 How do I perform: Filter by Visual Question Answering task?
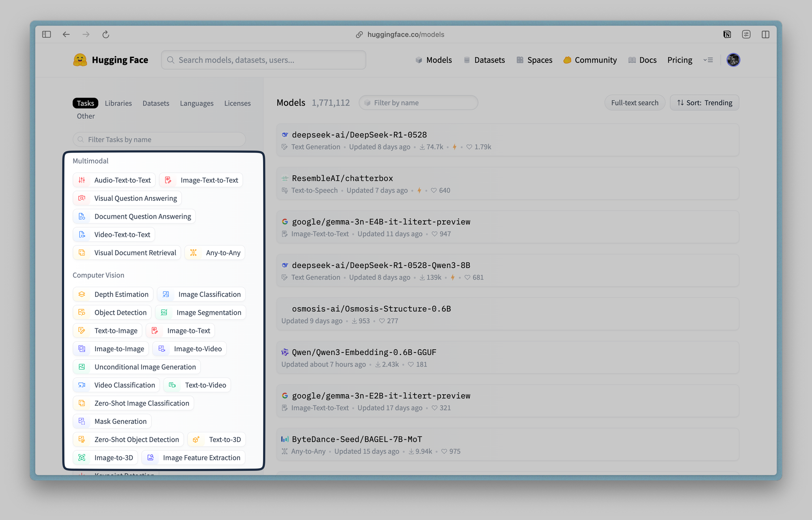point(127,198)
